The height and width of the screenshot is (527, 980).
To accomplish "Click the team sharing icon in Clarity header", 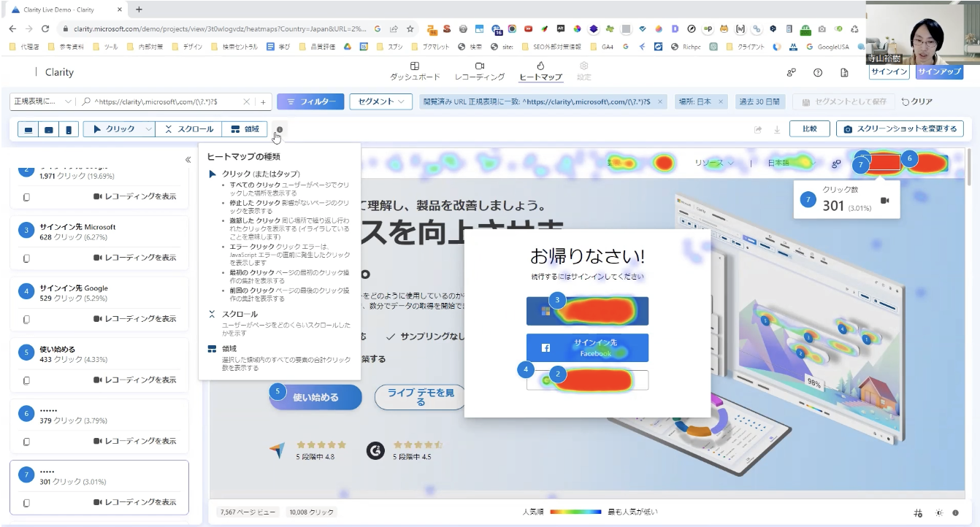I will coord(791,72).
